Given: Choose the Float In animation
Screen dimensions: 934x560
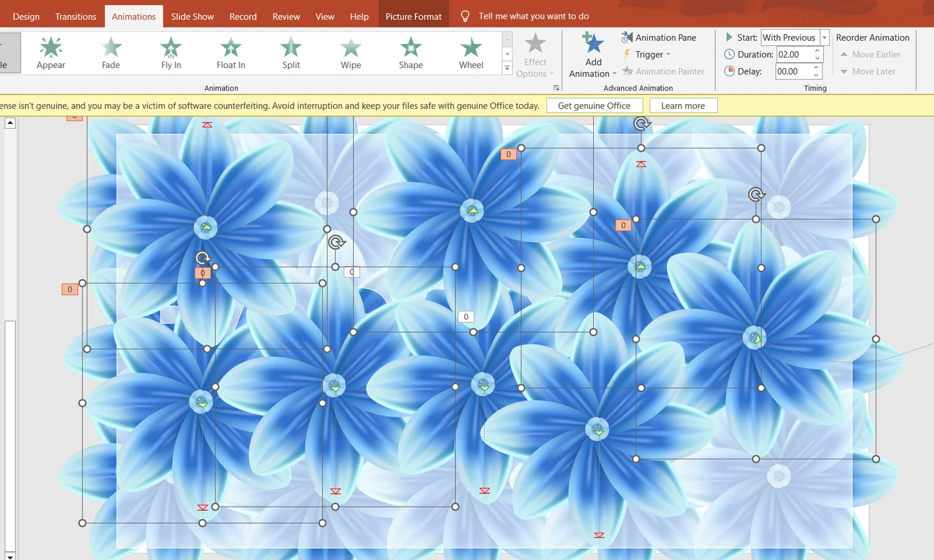Looking at the screenshot, I should [x=231, y=53].
